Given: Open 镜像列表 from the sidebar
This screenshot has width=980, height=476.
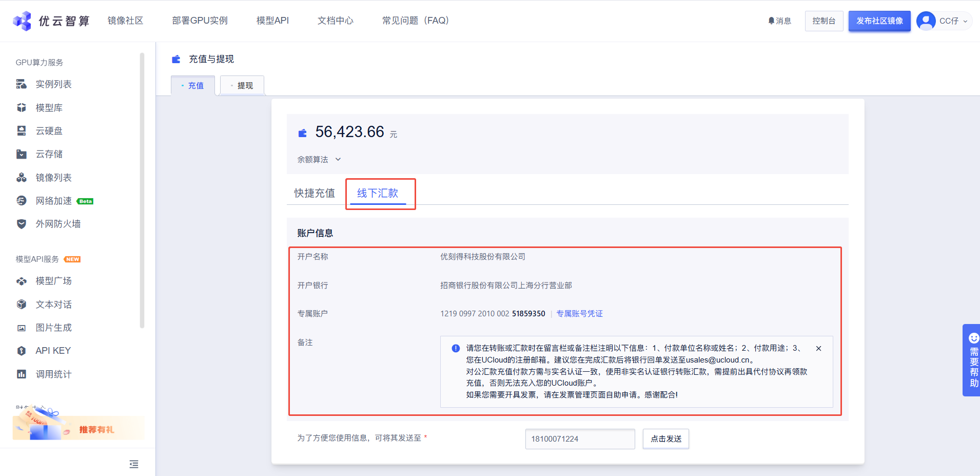Looking at the screenshot, I should click(x=53, y=178).
